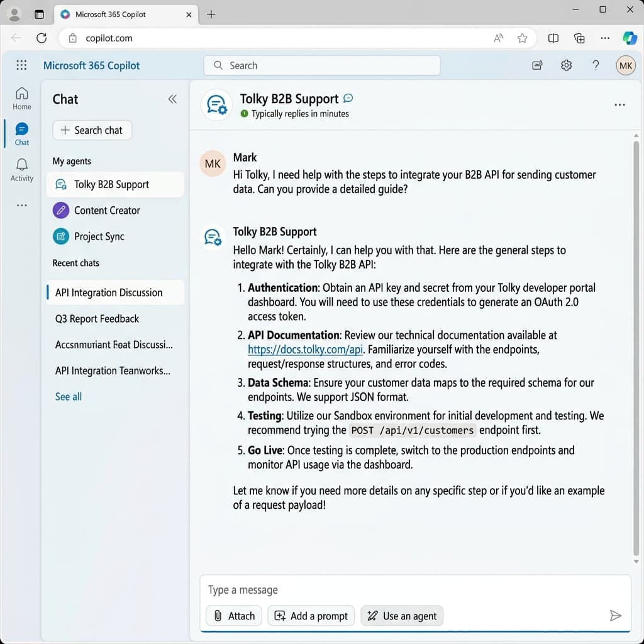Image resolution: width=644 pixels, height=644 pixels.
Task: Click the send arrow icon
Action: tap(615, 615)
